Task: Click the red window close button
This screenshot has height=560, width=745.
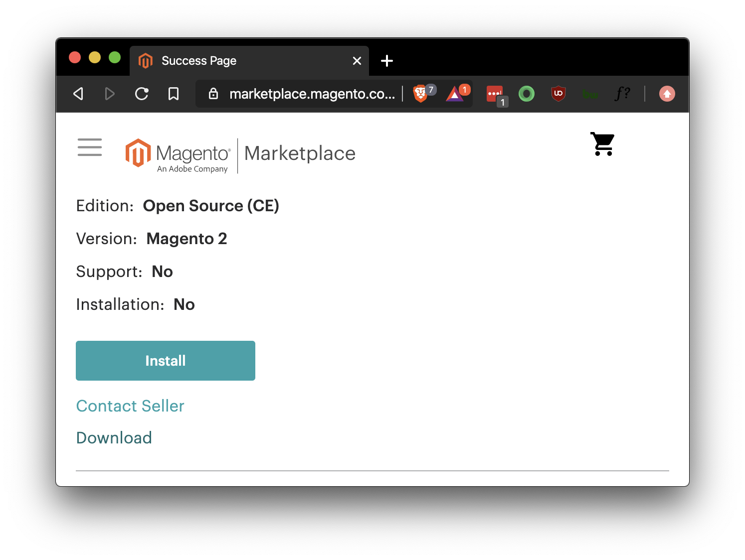Action: click(75, 57)
